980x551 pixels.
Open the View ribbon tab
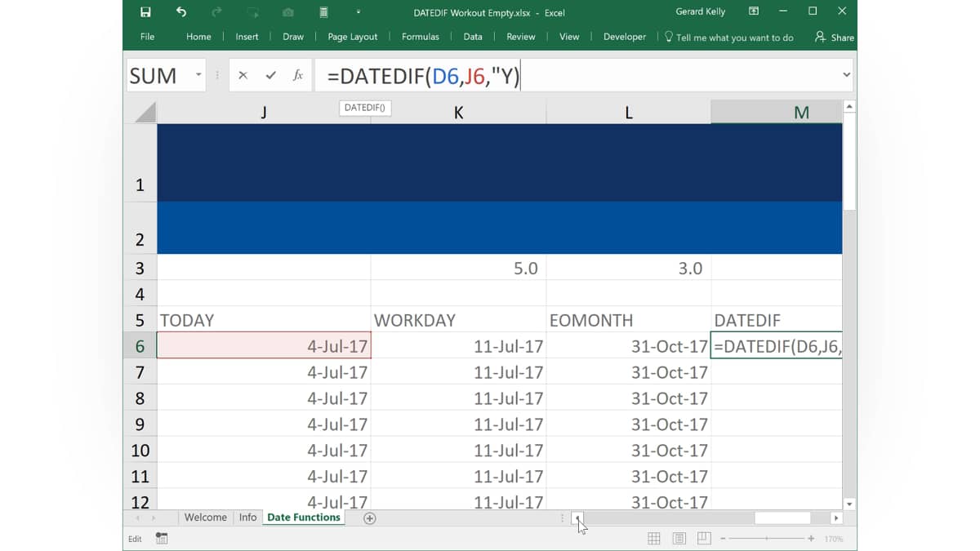pos(569,37)
